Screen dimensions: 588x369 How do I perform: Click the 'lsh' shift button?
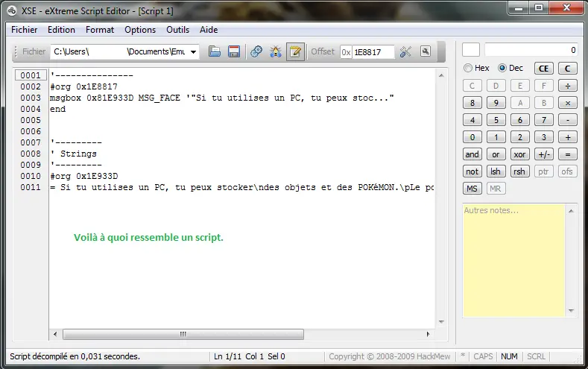(x=496, y=171)
